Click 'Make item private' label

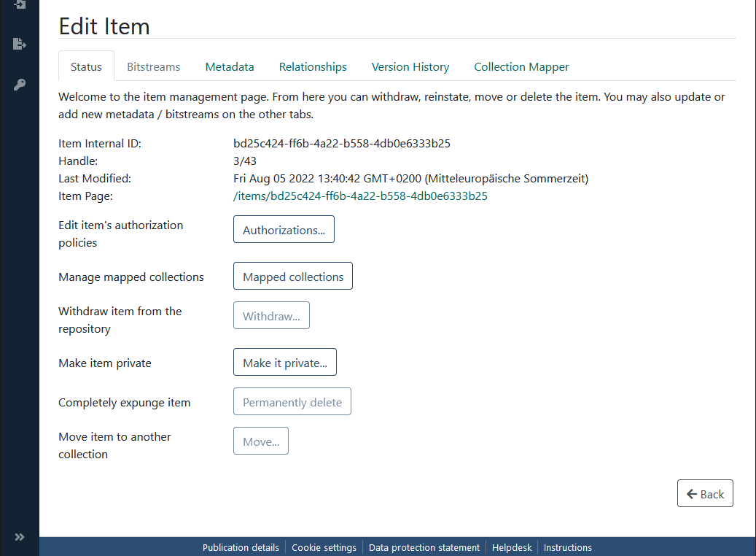tap(105, 363)
